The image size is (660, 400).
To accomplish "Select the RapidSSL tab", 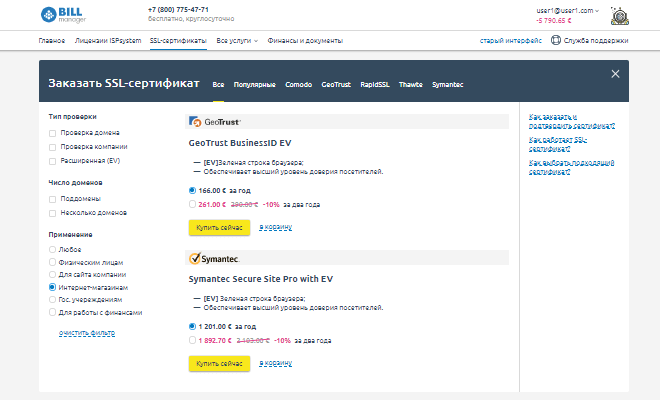I will (x=375, y=85).
